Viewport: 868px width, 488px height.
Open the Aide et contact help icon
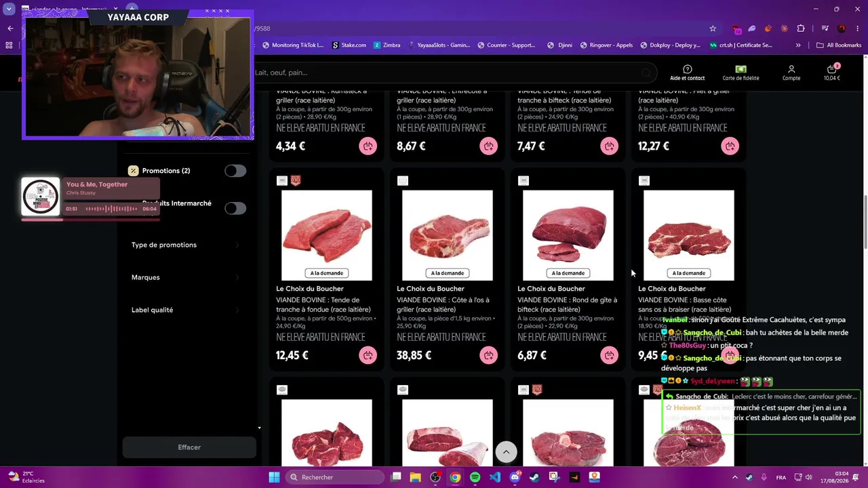pyautogui.click(x=687, y=73)
